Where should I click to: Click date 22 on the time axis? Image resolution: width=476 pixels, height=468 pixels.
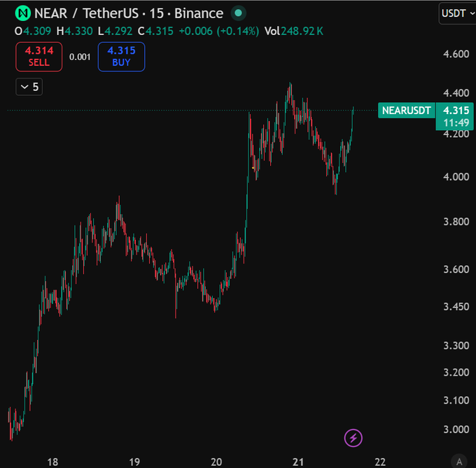tap(380, 462)
